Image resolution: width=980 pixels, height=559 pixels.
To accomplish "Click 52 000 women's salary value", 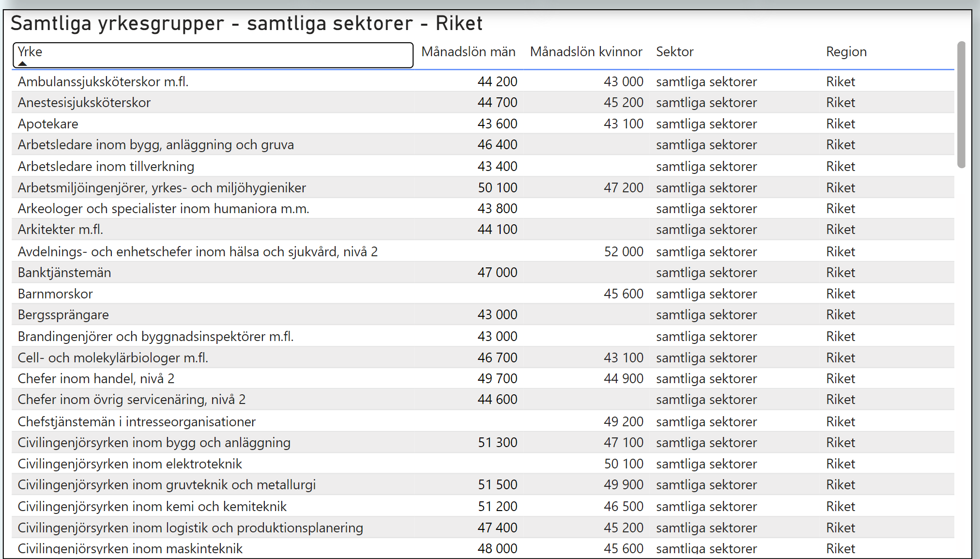I will (x=623, y=252).
